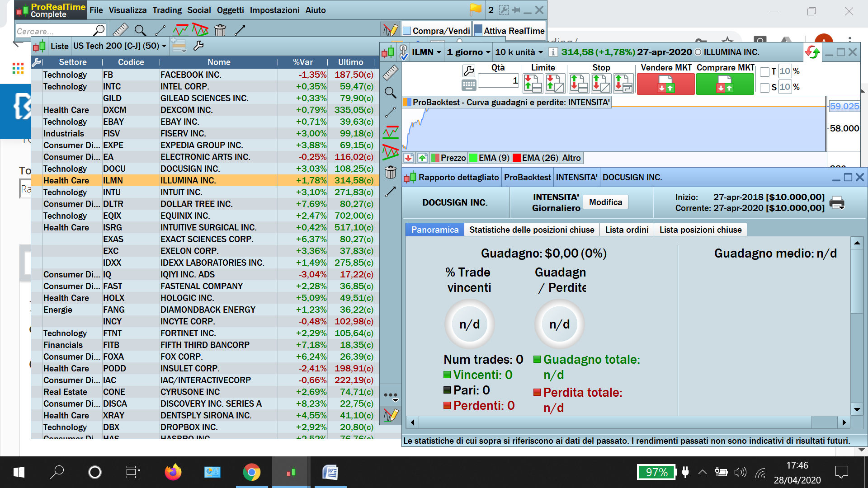Click the yellow flag notification icon

(476, 9)
